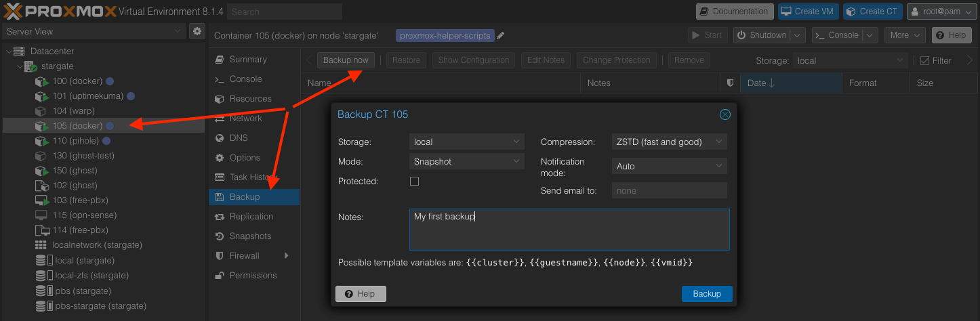980x321 pixels.
Task: Expand the Mode Snapshot dropdown
Action: click(x=466, y=161)
